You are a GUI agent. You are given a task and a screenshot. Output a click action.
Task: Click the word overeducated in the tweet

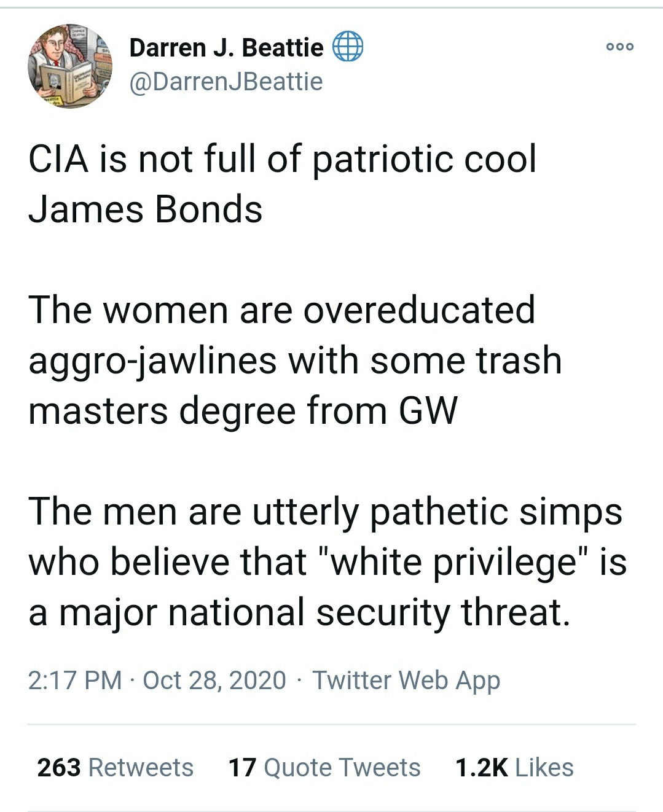[418, 309]
